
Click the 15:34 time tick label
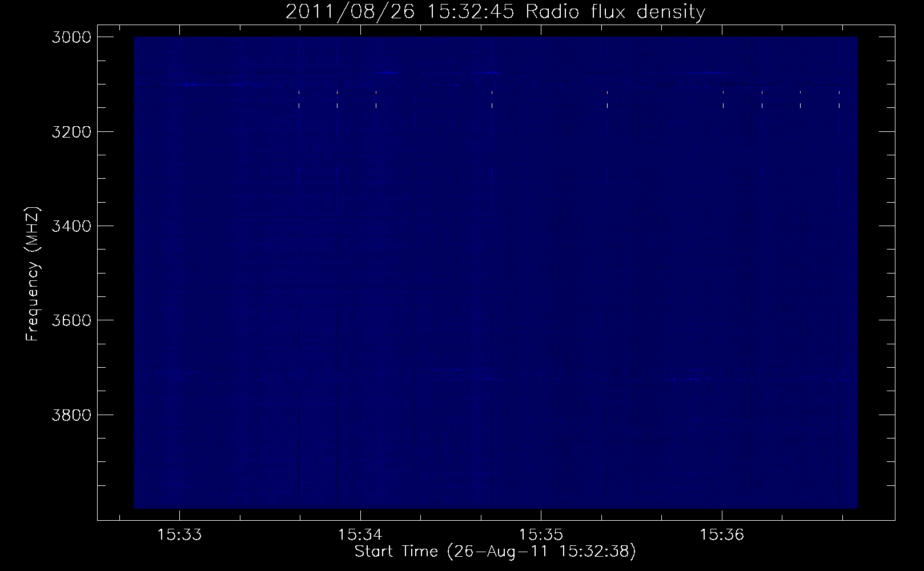coord(360,535)
